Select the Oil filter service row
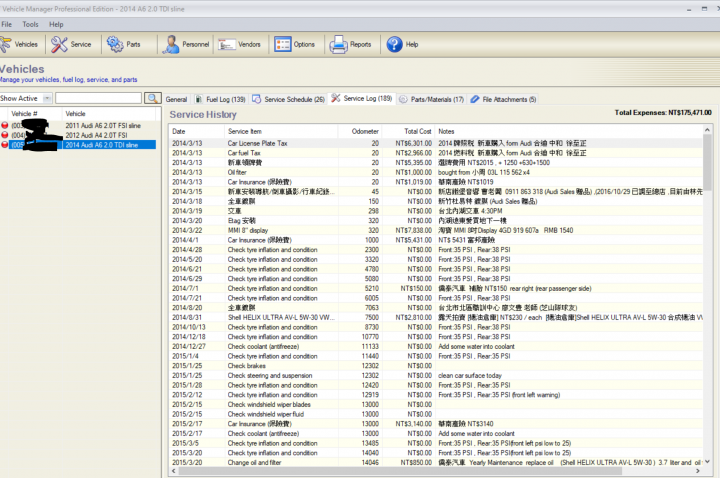 tap(436, 172)
